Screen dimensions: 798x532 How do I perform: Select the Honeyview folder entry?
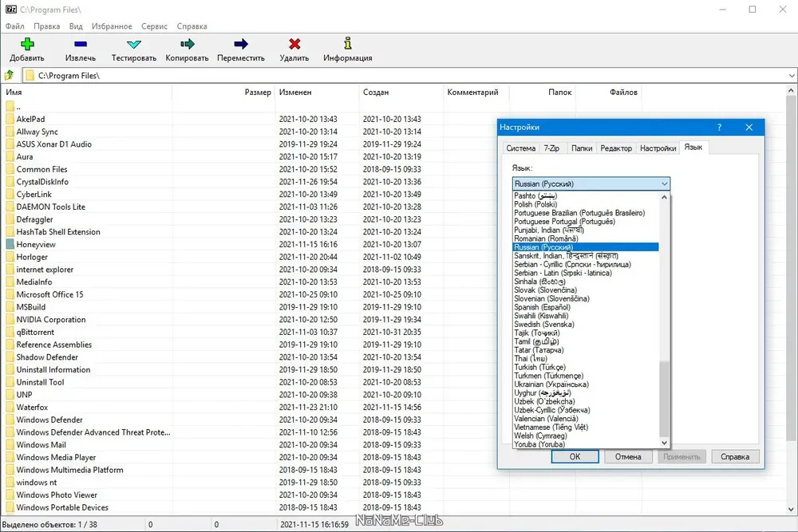tap(36, 244)
